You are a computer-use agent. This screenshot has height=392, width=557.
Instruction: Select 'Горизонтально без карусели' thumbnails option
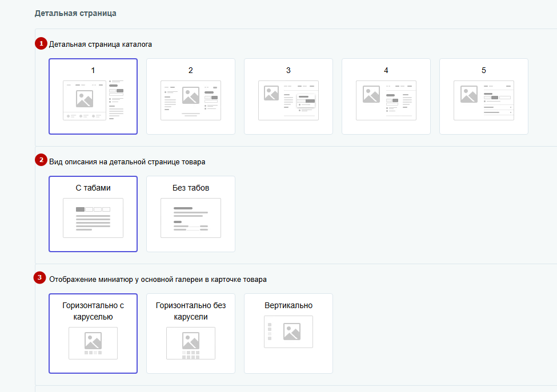coord(191,333)
